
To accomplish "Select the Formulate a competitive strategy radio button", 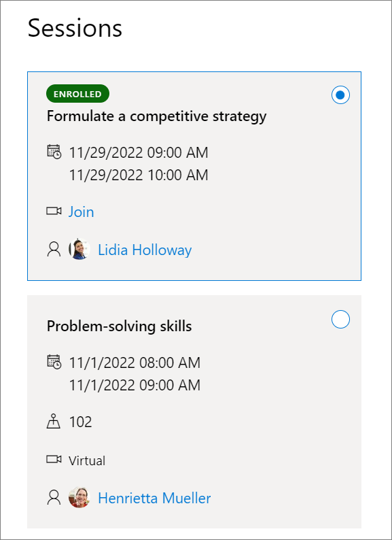I will tap(340, 95).
